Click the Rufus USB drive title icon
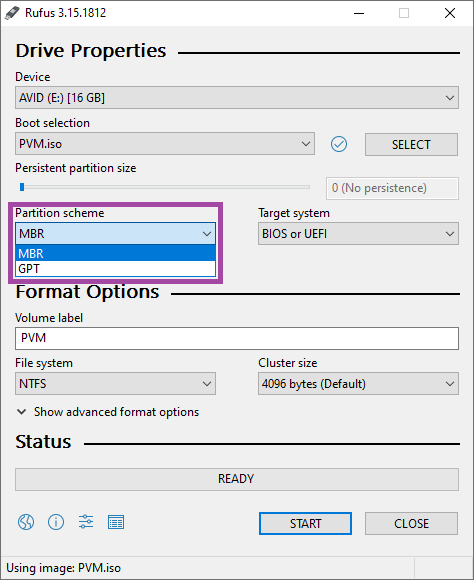Image resolution: width=475 pixels, height=581 pixels. (x=12, y=13)
